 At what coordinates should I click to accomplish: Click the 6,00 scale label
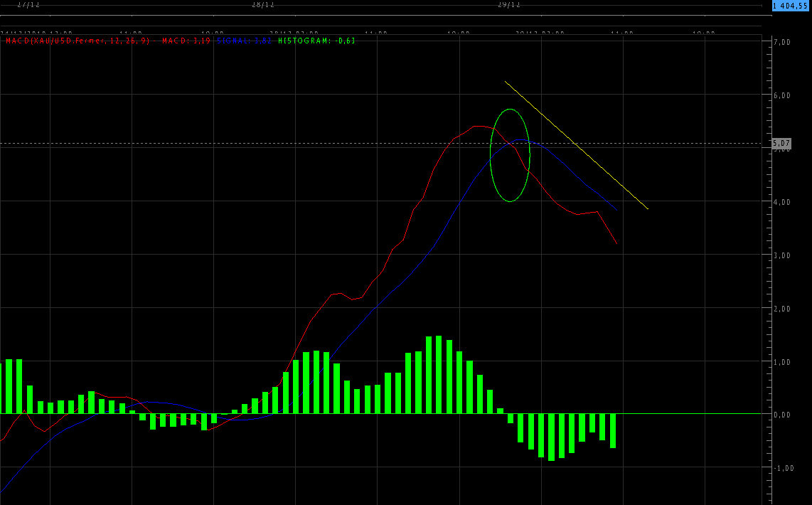781,95
